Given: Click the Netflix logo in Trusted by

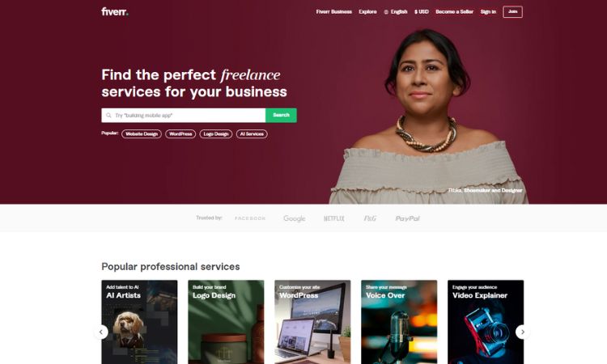Looking at the screenshot, I should pyautogui.click(x=333, y=218).
